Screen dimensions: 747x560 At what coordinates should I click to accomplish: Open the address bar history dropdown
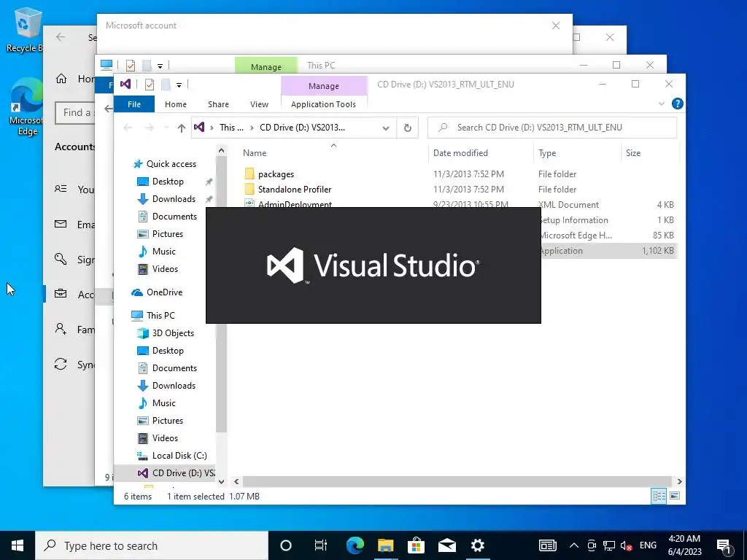pyautogui.click(x=386, y=128)
